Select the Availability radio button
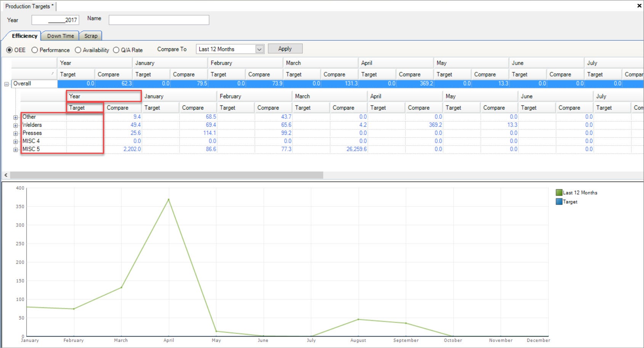Viewport: 644px width, 348px height. (x=78, y=50)
